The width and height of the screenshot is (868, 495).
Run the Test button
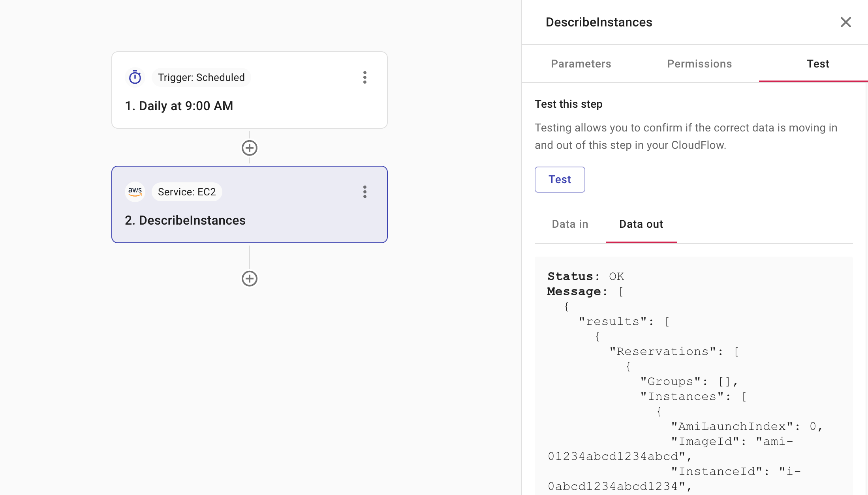coord(560,180)
